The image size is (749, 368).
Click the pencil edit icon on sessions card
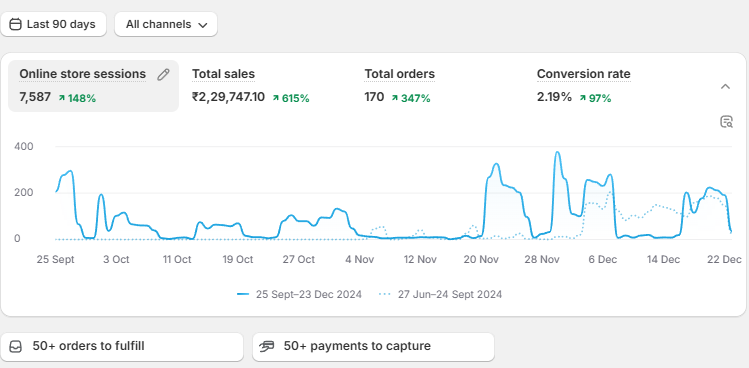tap(163, 75)
